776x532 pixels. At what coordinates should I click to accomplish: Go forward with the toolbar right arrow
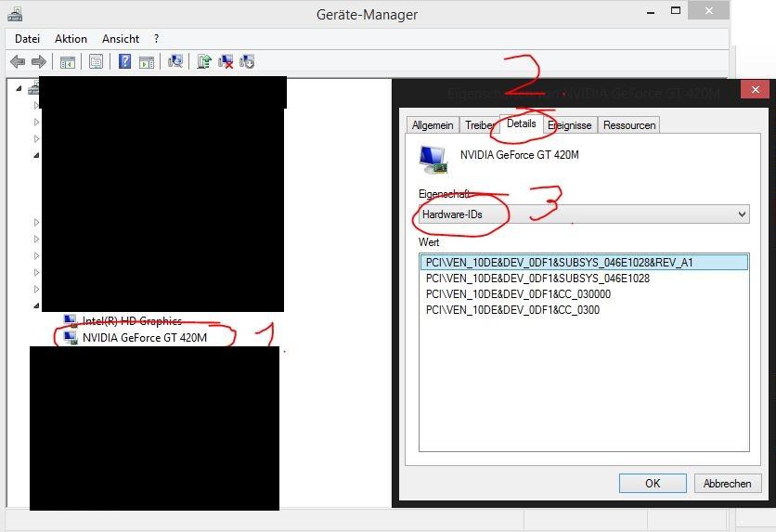(39, 62)
